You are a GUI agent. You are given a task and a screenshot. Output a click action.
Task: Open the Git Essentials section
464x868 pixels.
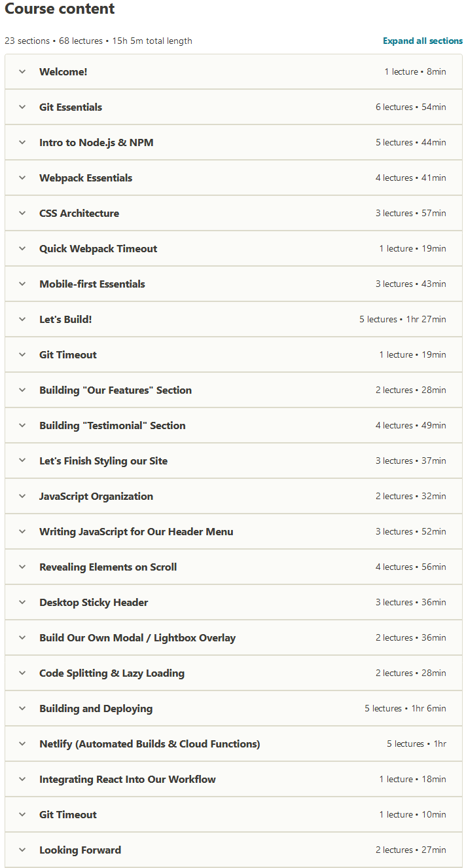click(234, 107)
